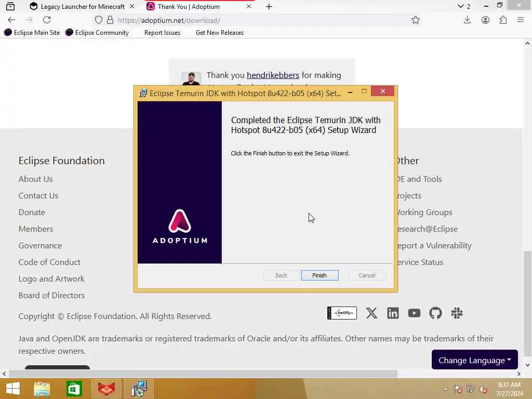Open the Members footer link
Viewport: 532px width, 399px height.
click(36, 229)
